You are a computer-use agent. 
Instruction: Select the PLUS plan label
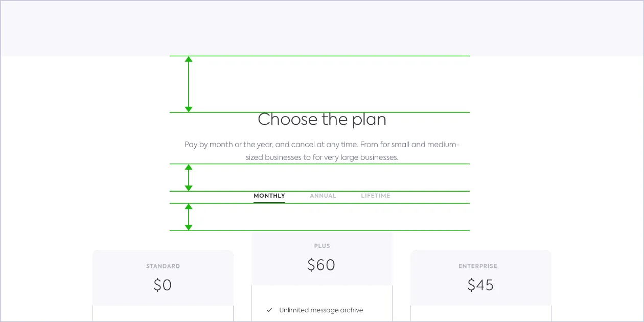tap(322, 246)
